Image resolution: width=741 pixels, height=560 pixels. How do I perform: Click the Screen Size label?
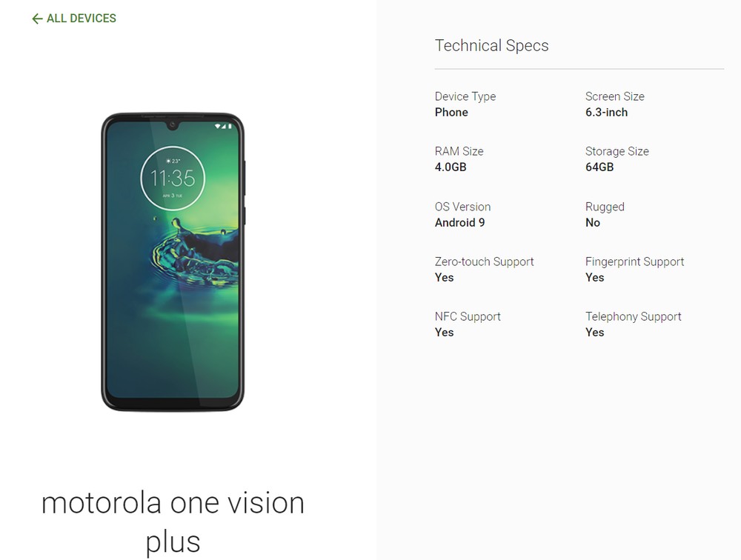(614, 96)
